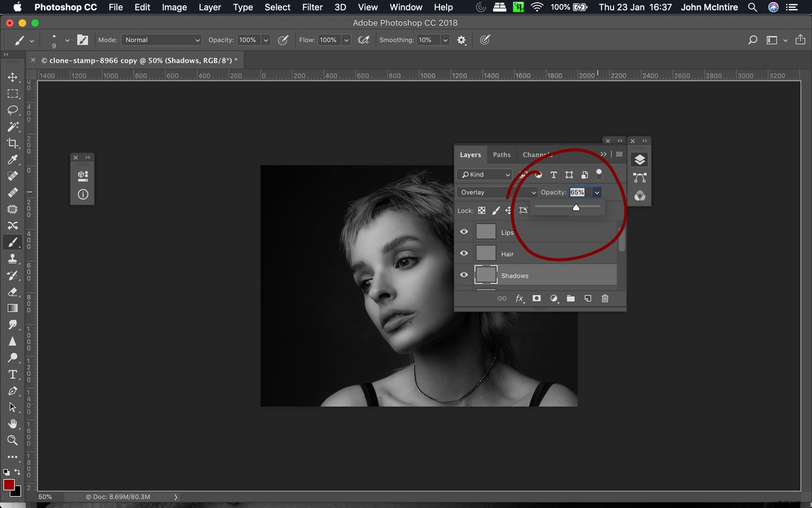Open the Kind filter dropdown
The height and width of the screenshot is (508, 812).
point(484,174)
